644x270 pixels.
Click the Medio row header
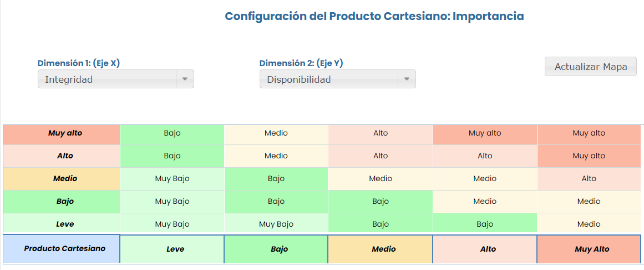62,179
